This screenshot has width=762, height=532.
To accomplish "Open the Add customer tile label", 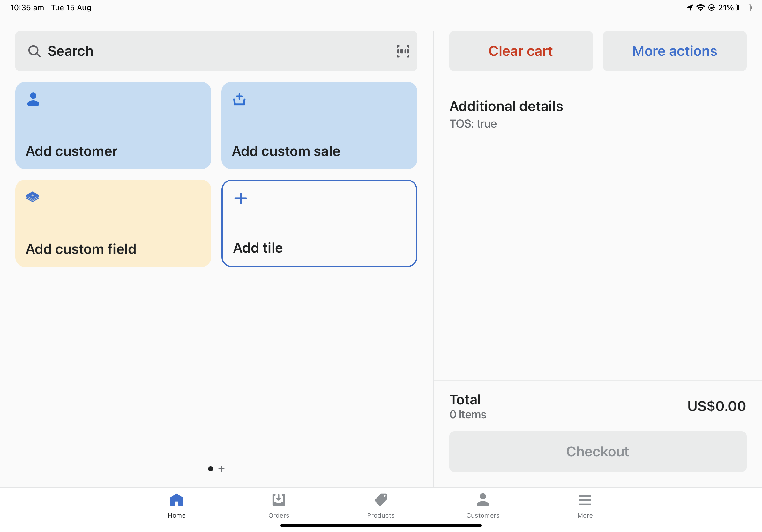I will (72, 151).
